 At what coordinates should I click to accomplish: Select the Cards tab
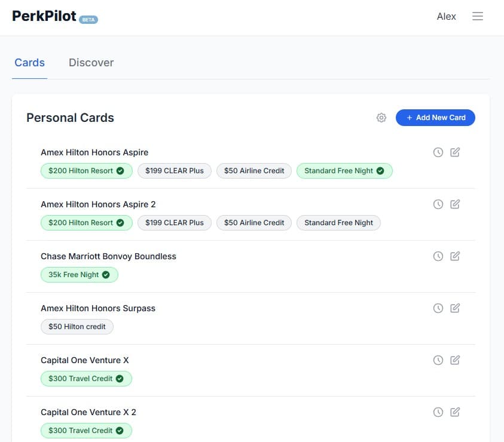point(29,62)
